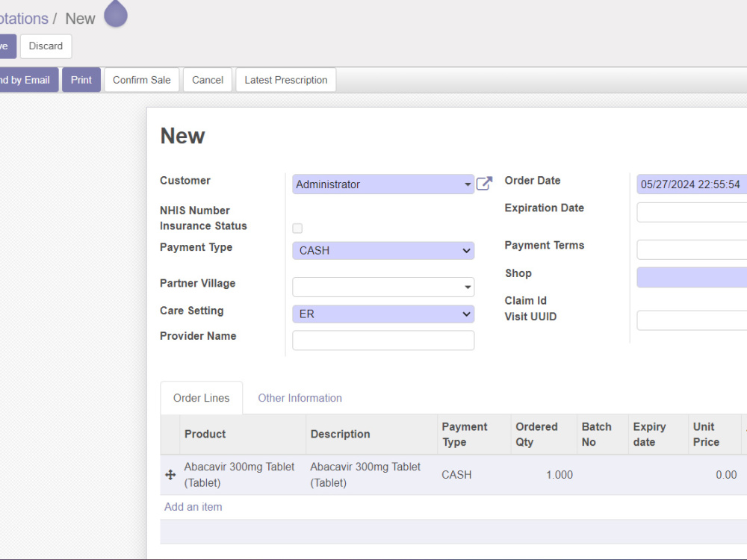Print the quotation
Screen dimensions: 747x560
[81, 79]
